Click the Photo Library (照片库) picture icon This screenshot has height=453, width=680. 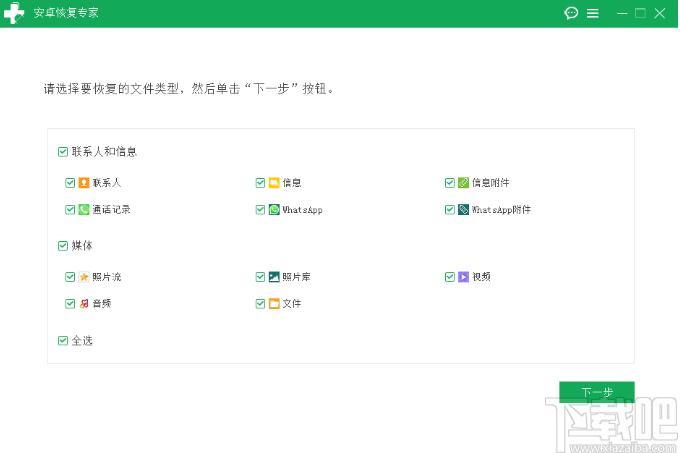(274, 277)
